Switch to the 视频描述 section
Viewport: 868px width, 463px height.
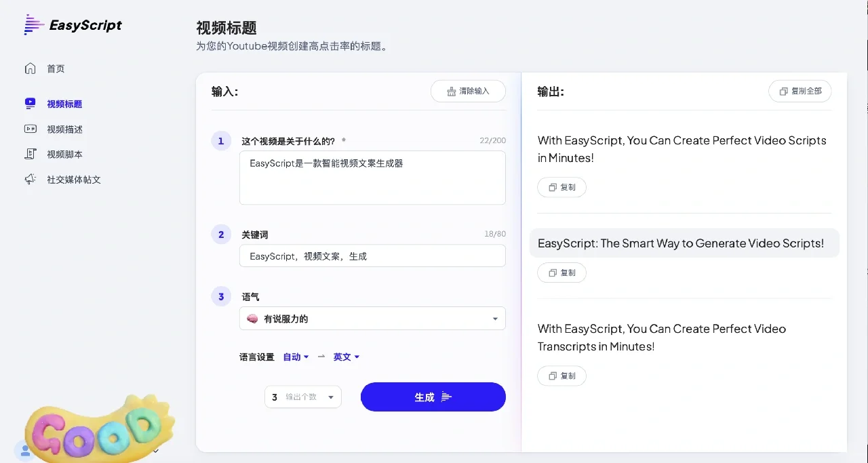[x=65, y=129]
